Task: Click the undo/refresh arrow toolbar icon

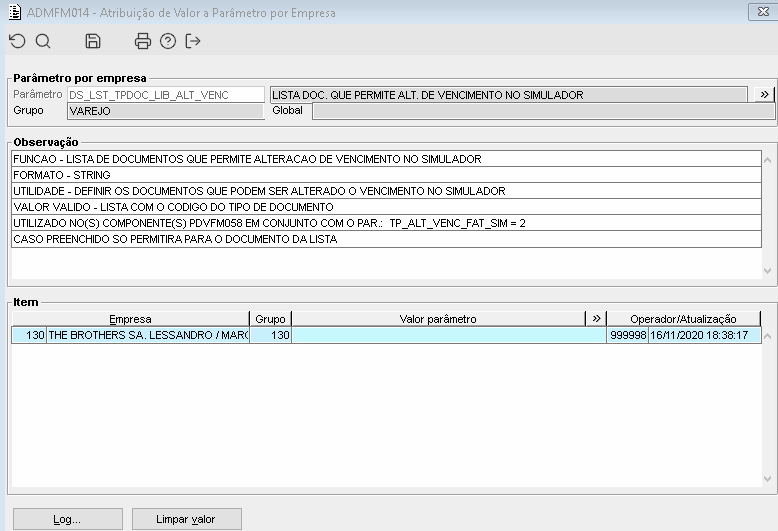Action: coord(18,41)
